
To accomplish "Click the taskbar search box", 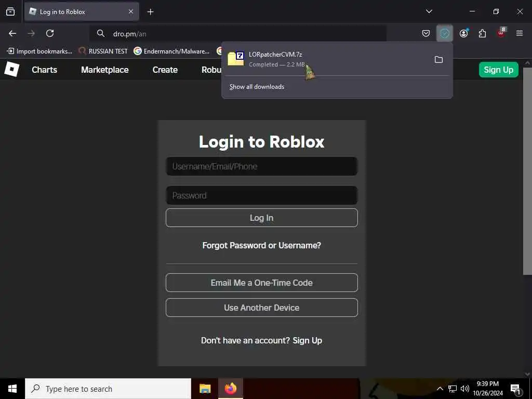I will click(108, 389).
